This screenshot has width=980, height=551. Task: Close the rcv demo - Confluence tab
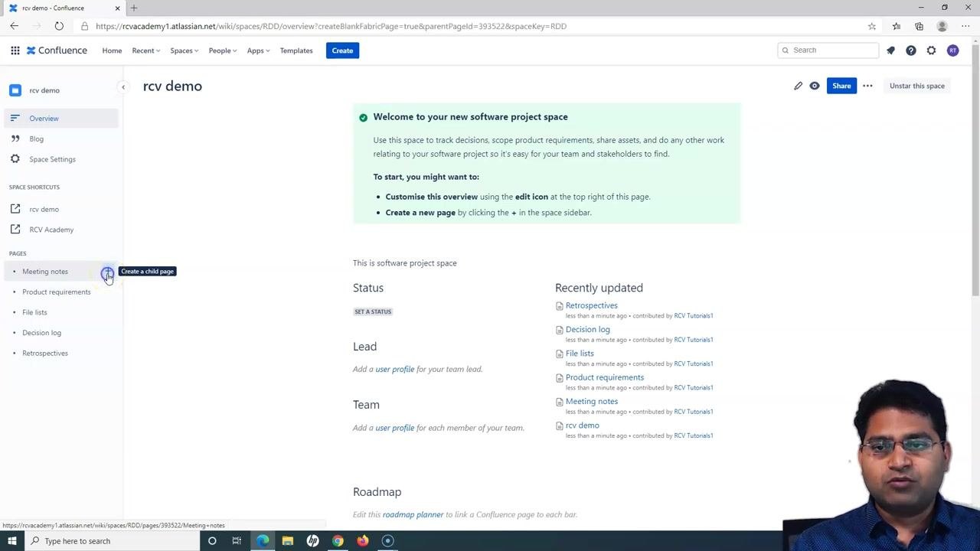point(117,8)
